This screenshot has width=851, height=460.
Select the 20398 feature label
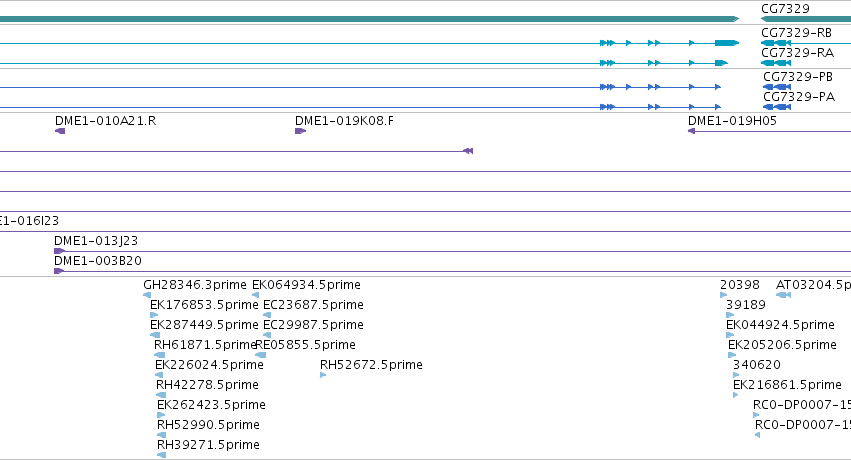pos(740,285)
